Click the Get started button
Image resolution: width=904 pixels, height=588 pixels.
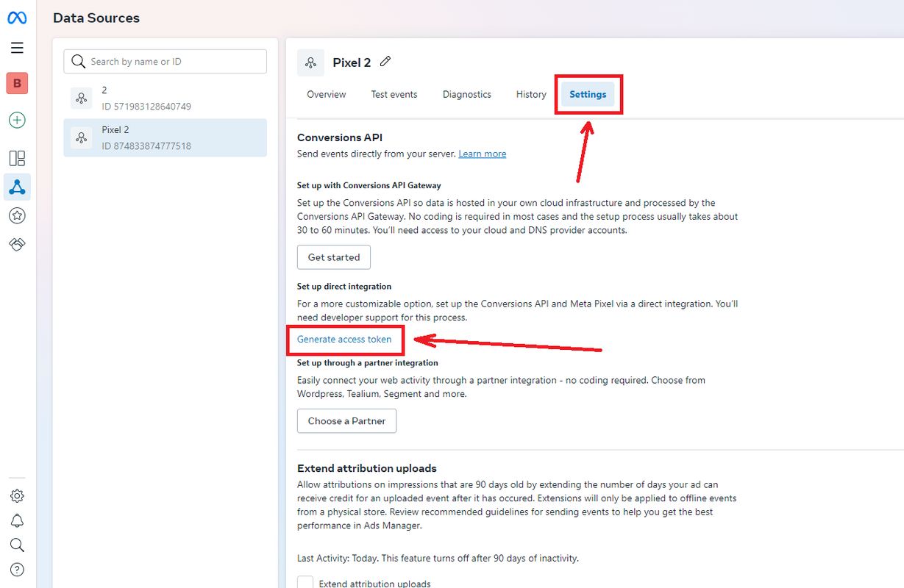tap(334, 257)
